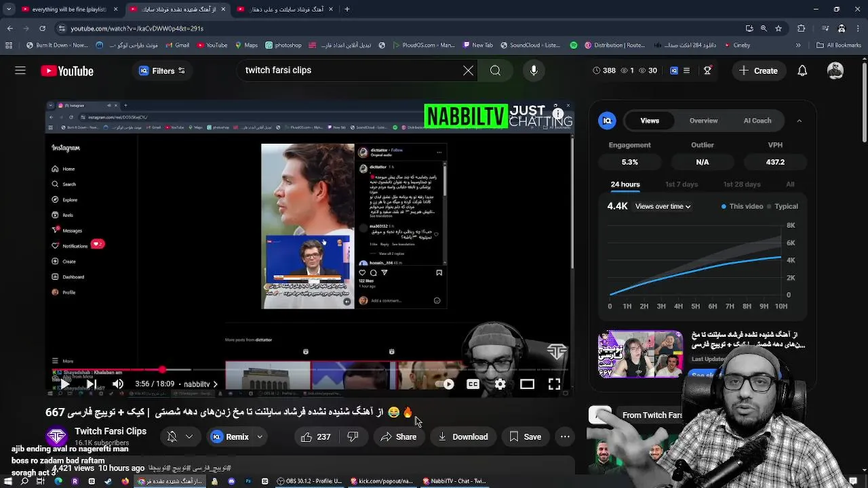Show hidden bookmarks overflow chevron
This screenshot has height=488, width=868.
(x=797, y=45)
